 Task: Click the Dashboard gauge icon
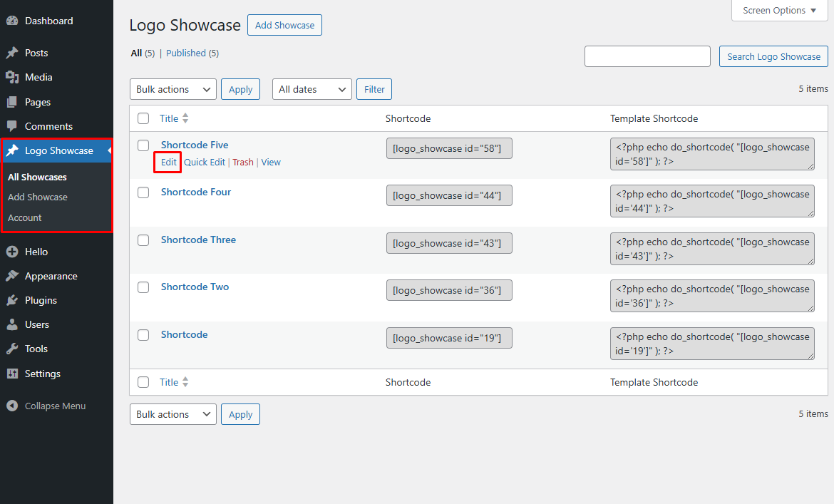pos(12,21)
